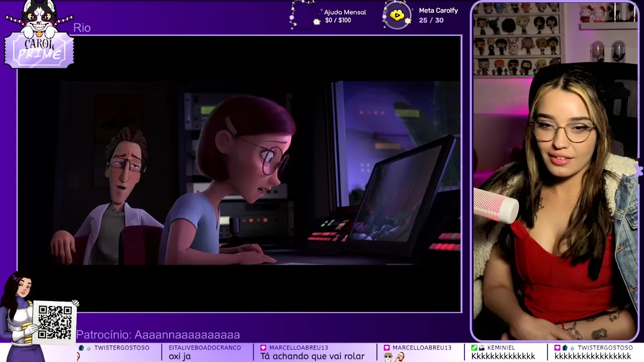The height and width of the screenshot is (362, 644).
Task: Click the EITALIVEBOADOCRANCO username
Action: click(205, 347)
